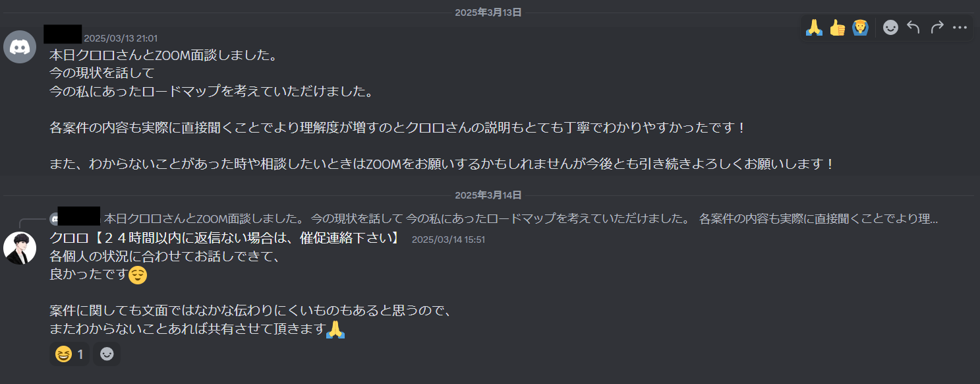This screenshot has height=384, width=980.
Task: Select the 2025/03/13 21:01 timestamp
Action: (121, 38)
